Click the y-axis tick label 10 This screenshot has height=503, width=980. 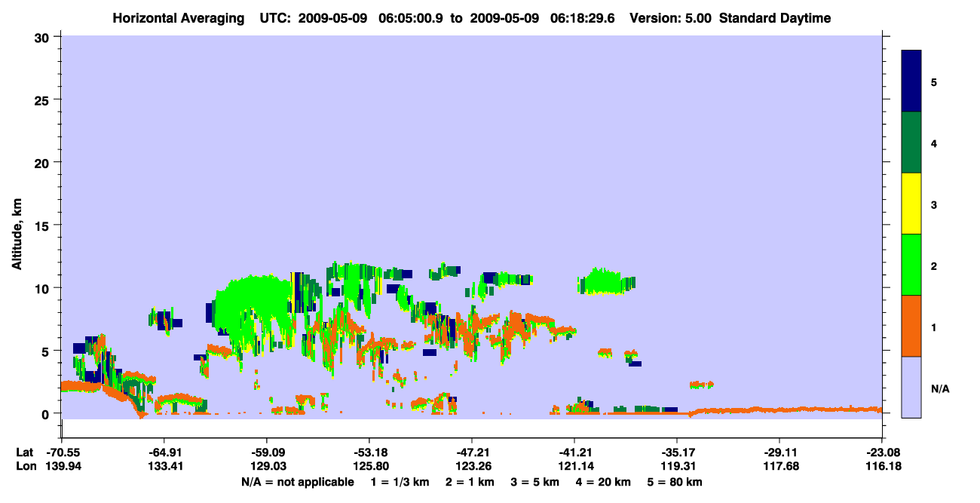(44, 288)
